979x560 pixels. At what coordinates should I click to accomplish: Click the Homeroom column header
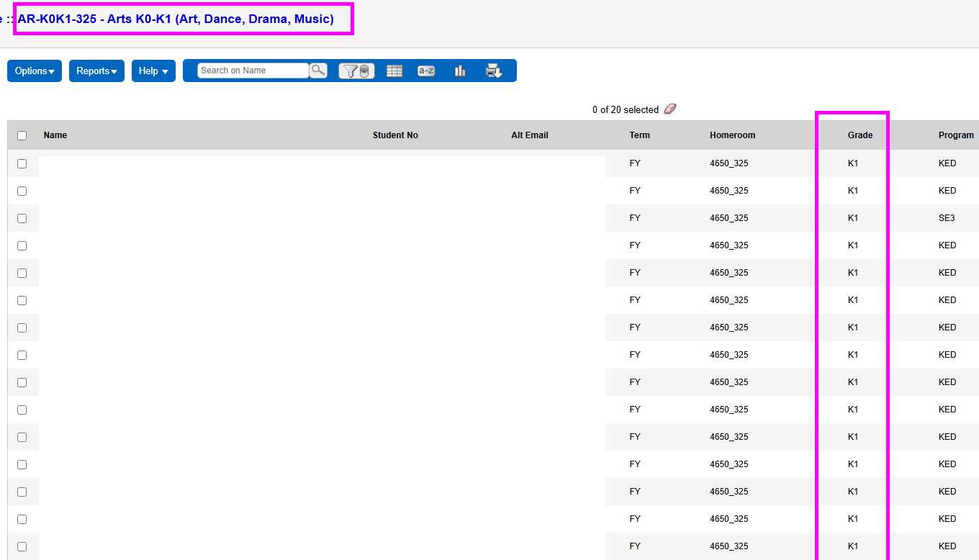(732, 135)
